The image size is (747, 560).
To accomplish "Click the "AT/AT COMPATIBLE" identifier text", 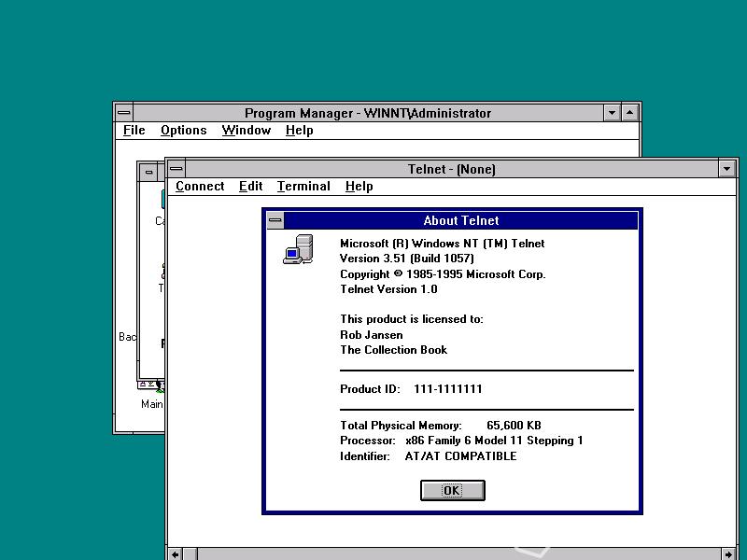I will coord(460,456).
